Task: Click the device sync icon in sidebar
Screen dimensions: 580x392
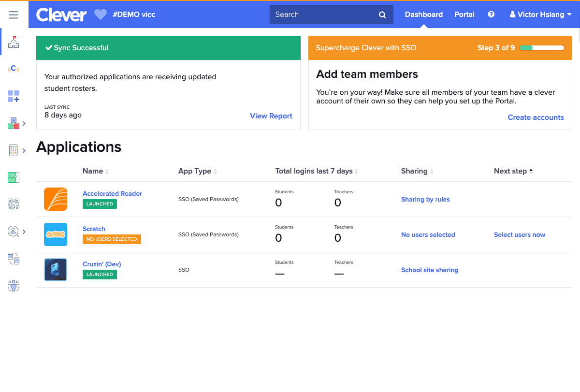Action: (x=14, y=259)
